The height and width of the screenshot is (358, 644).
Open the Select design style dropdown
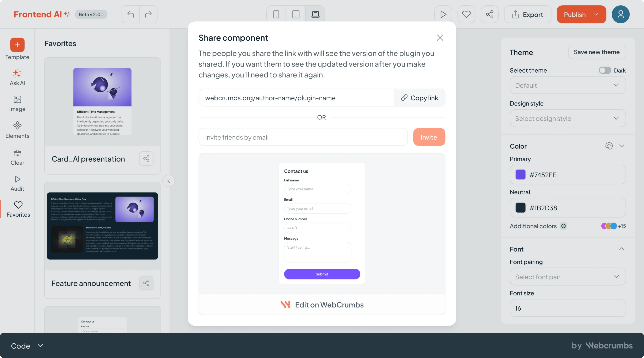pos(568,118)
